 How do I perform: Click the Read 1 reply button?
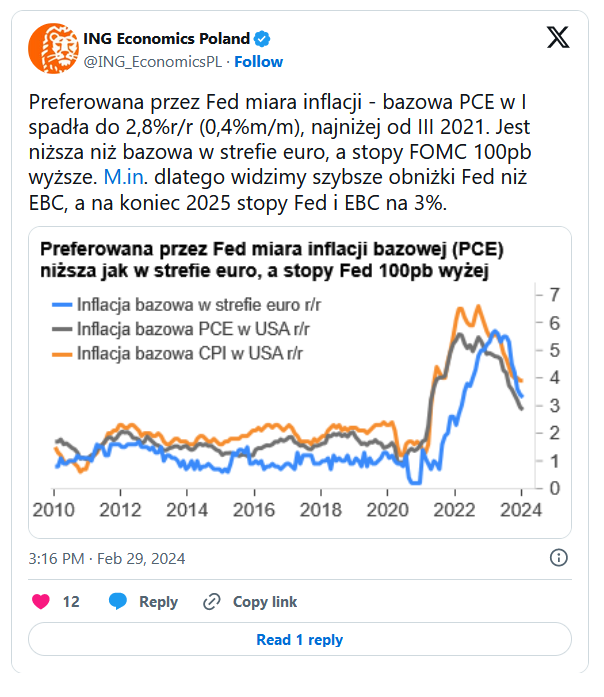(300, 639)
